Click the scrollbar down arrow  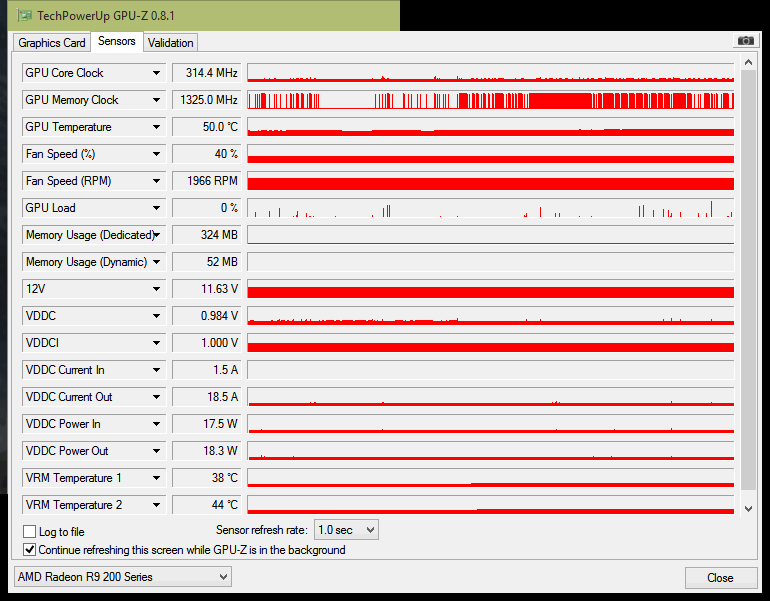pos(748,509)
